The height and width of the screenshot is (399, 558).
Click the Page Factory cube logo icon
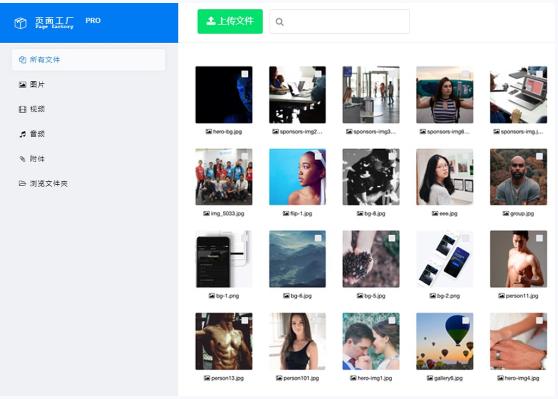(20, 23)
